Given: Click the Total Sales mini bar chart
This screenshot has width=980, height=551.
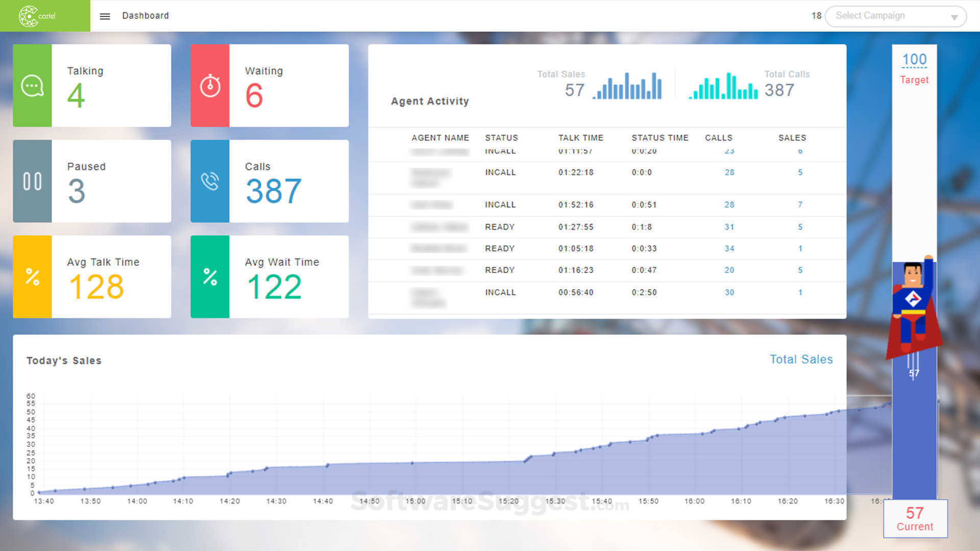Looking at the screenshot, I should (627, 86).
